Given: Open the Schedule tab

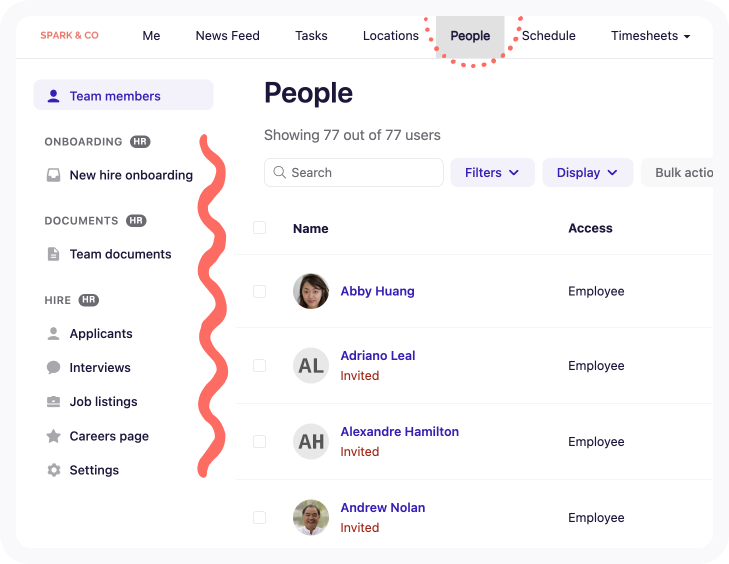Looking at the screenshot, I should tap(549, 36).
